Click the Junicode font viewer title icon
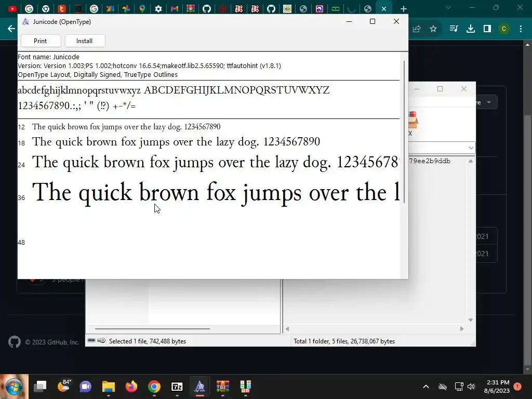The height and width of the screenshot is (399, 532). [26, 22]
